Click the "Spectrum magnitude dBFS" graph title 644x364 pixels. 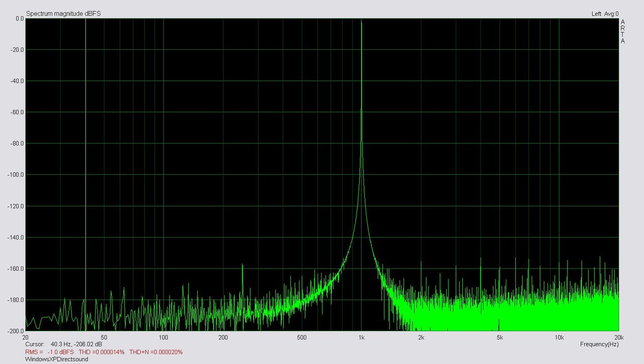click(x=63, y=14)
